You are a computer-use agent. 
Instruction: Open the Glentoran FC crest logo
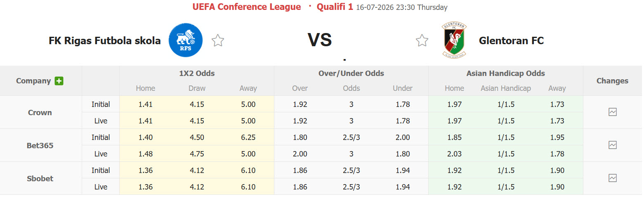[454, 40]
